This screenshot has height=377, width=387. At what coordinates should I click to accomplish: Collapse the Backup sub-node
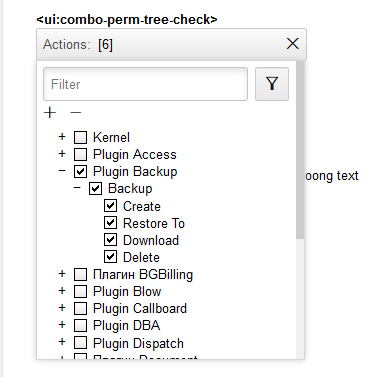[x=77, y=188]
